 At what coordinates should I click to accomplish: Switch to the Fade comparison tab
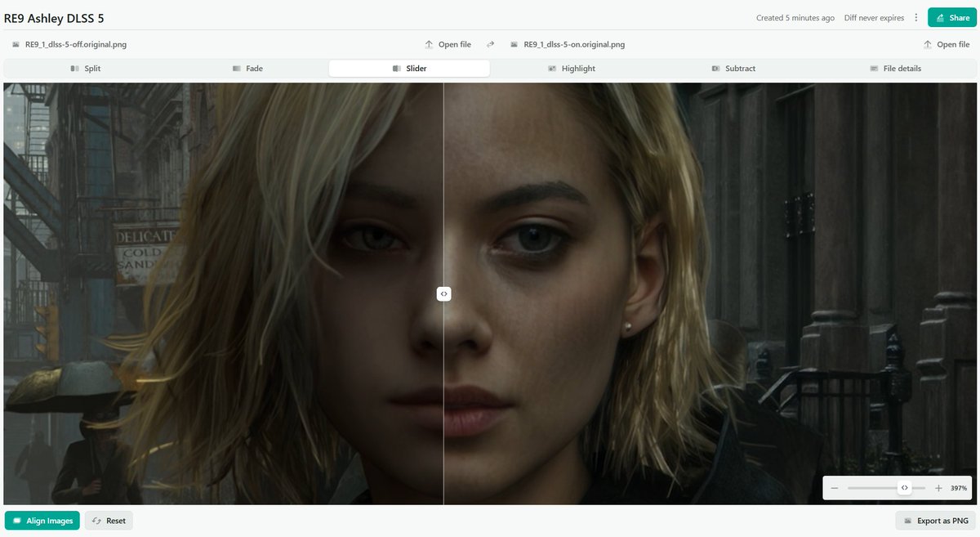[247, 69]
